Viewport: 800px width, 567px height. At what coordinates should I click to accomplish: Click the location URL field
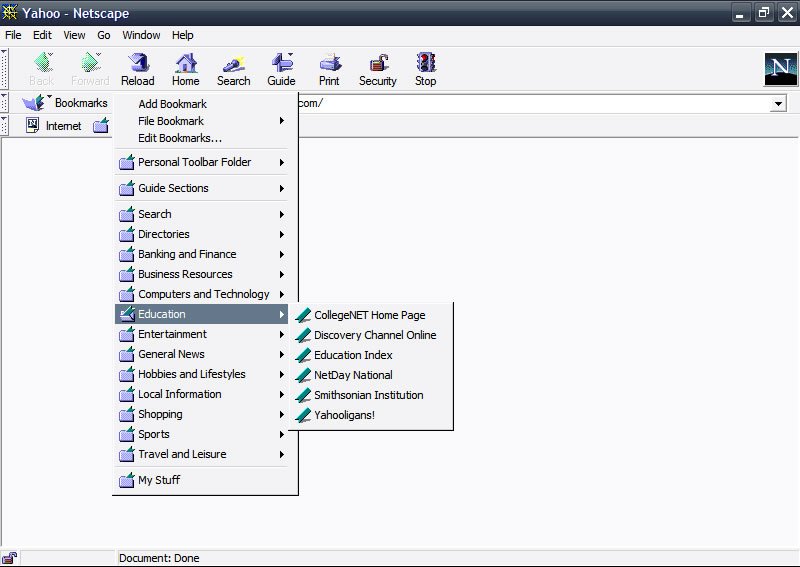[533, 104]
